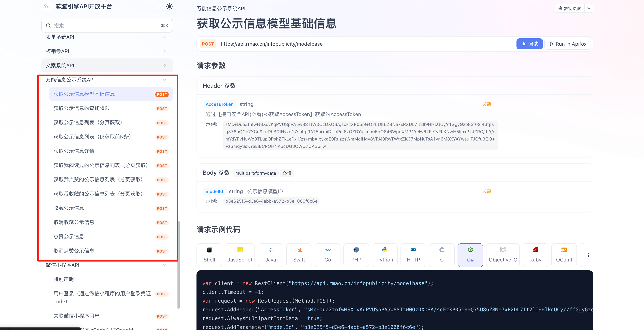Click the blue 调试 button
Screen dimensions: 644x330
tap(529, 44)
